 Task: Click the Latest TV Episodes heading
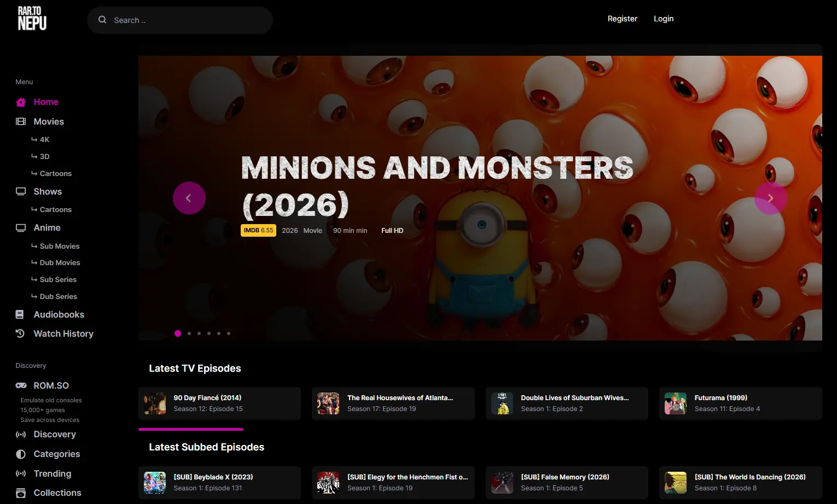(x=195, y=368)
